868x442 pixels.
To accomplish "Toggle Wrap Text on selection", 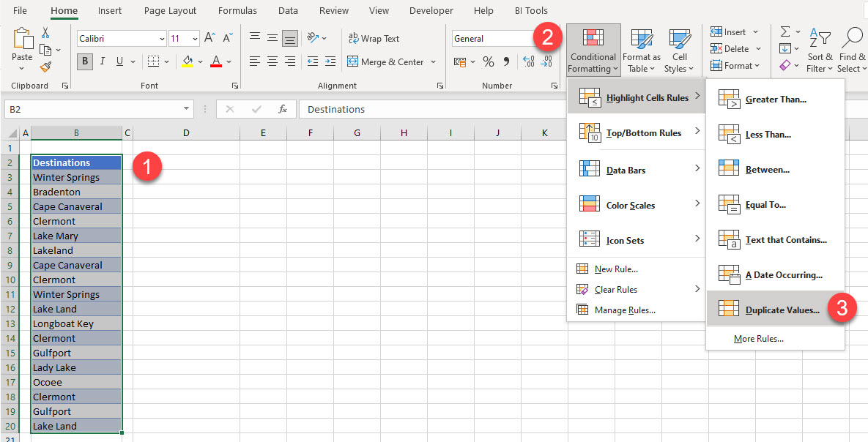I will [x=374, y=38].
